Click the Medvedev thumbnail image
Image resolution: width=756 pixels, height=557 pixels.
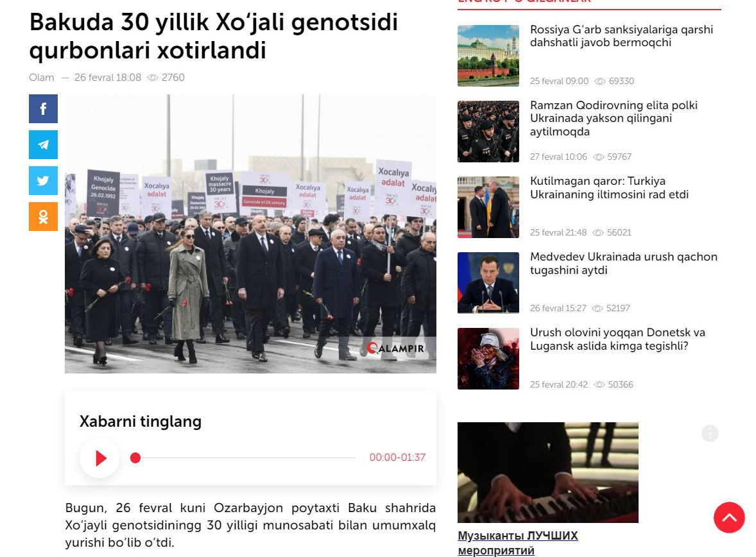[x=488, y=283]
